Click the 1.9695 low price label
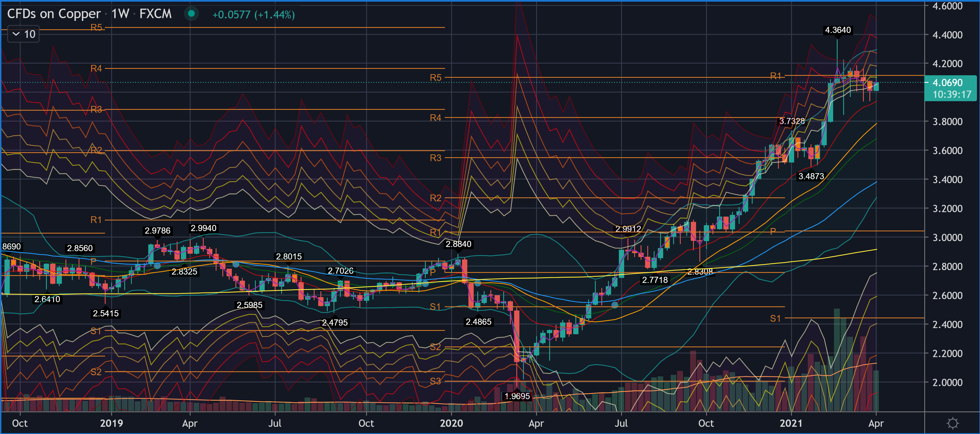 pos(517,396)
